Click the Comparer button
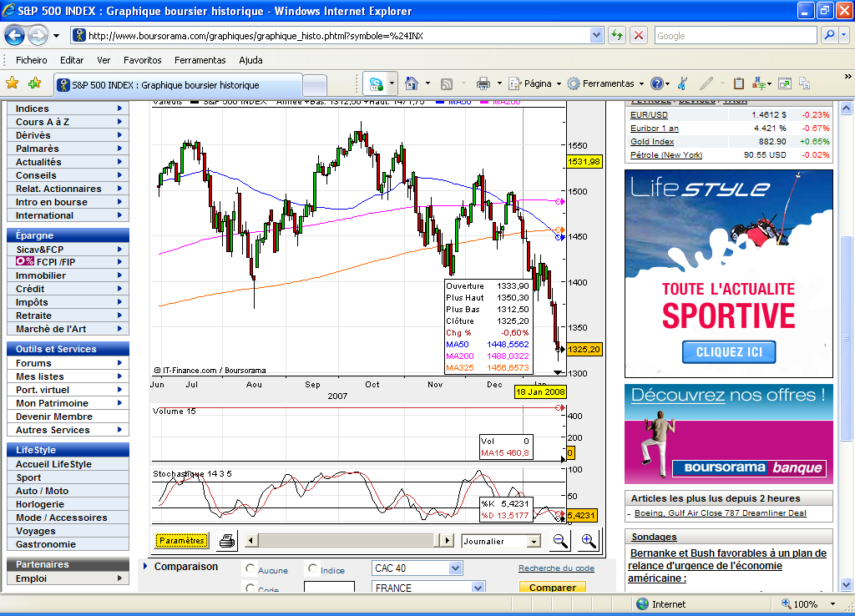The image size is (855, 616). (x=553, y=587)
